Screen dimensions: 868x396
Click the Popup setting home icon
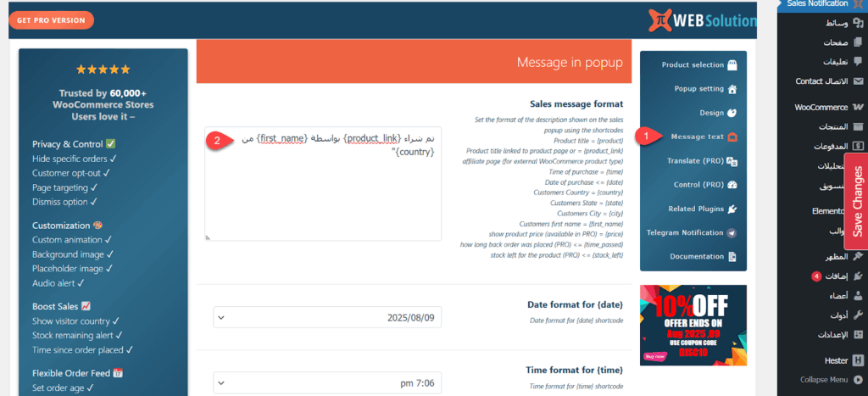point(732,89)
